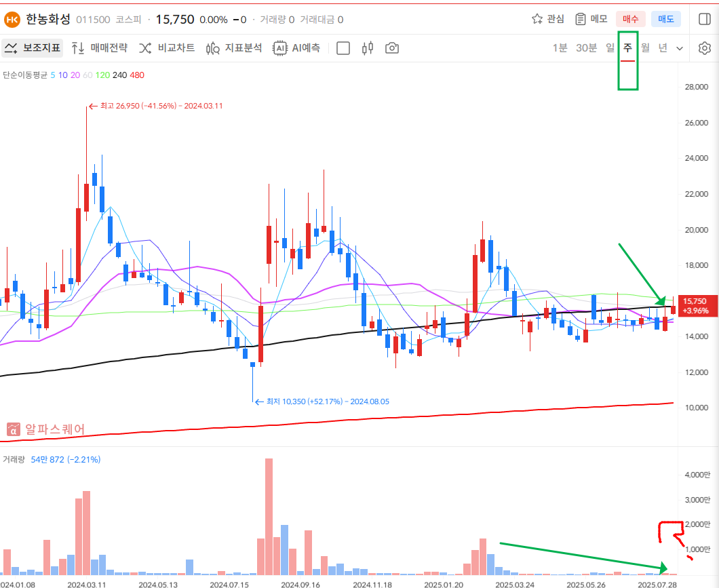719x588 pixels.
Task: Add stock to watchlist with star 관심
Action: (x=548, y=19)
